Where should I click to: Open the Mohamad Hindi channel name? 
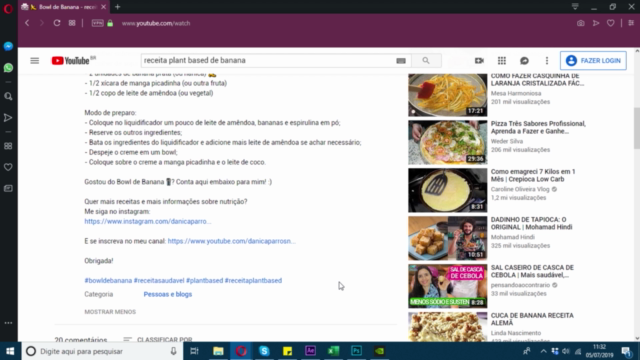513,237
